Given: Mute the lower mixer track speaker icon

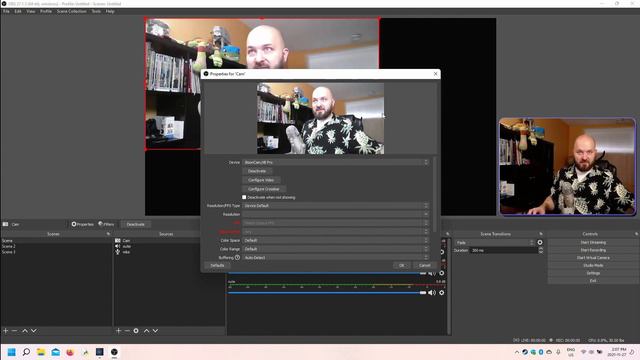Looking at the screenshot, I should (432, 293).
